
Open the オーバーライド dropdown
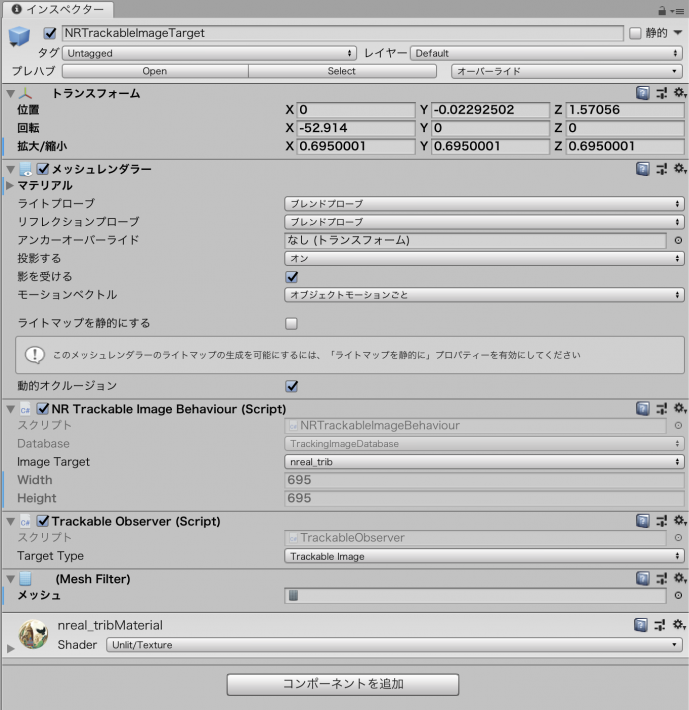click(567, 71)
